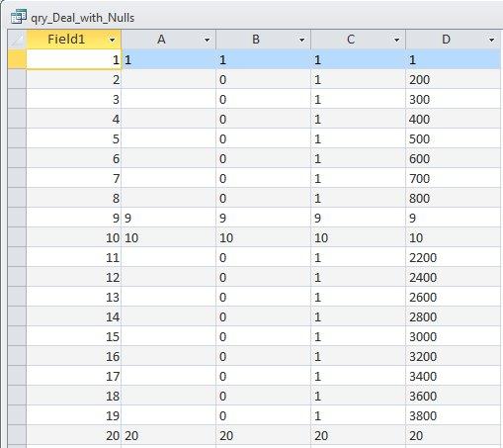Open the column C sort dropdown arrow
The image size is (503, 448).
tap(396, 40)
